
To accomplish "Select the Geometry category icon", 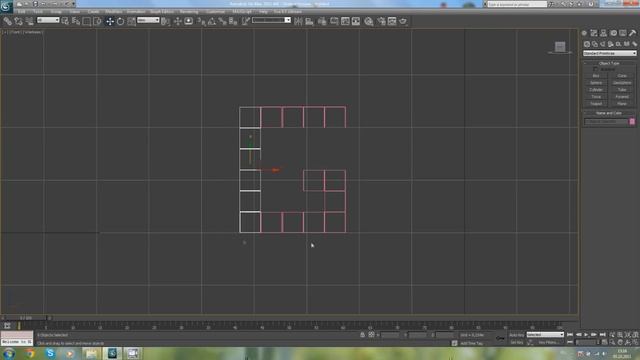I will 587,44.
